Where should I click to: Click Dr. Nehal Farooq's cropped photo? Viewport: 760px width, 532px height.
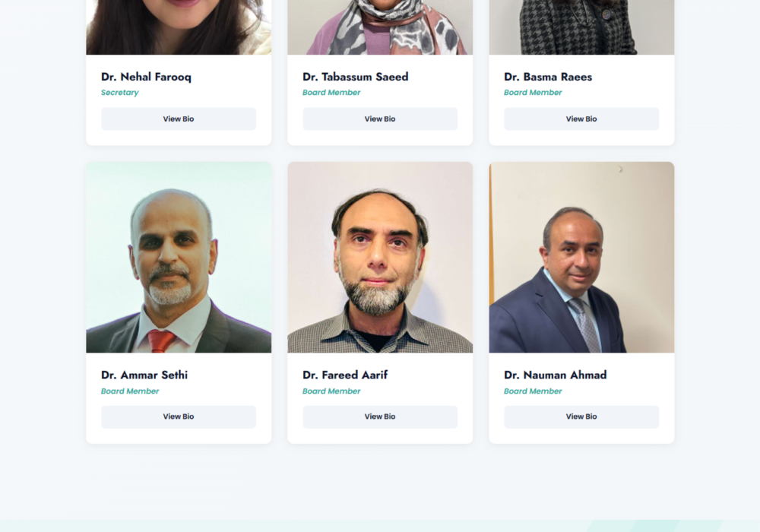(x=179, y=27)
